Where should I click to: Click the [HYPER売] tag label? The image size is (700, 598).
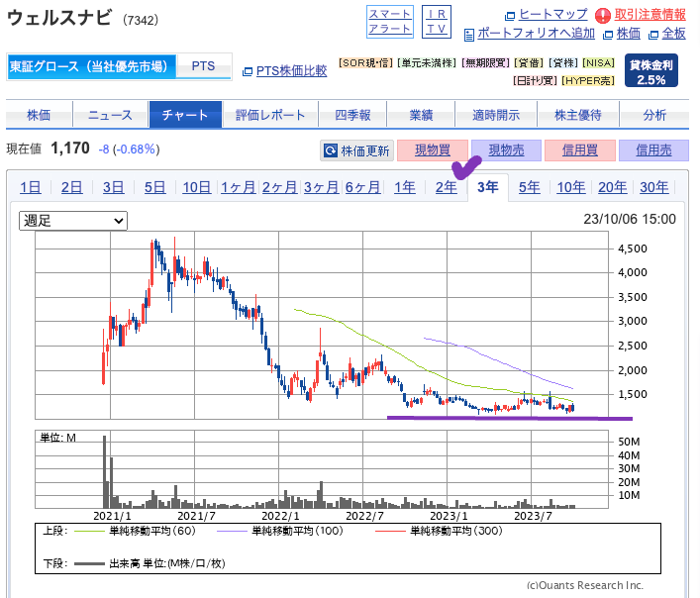click(588, 81)
